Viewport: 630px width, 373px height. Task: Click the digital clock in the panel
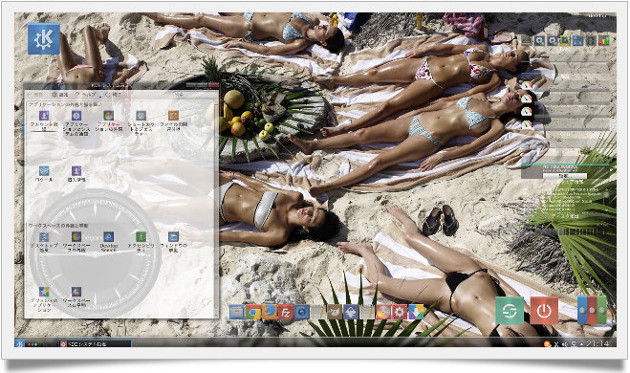click(597, 344)
